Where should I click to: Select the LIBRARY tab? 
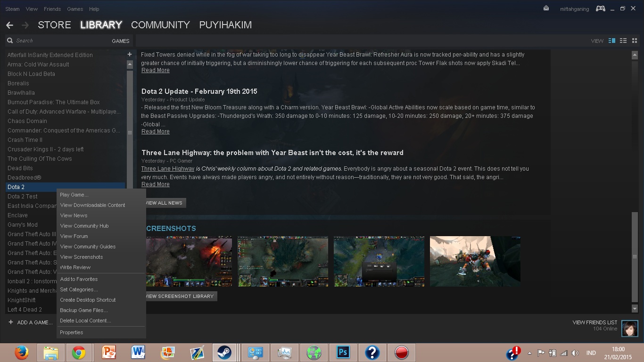101,25
